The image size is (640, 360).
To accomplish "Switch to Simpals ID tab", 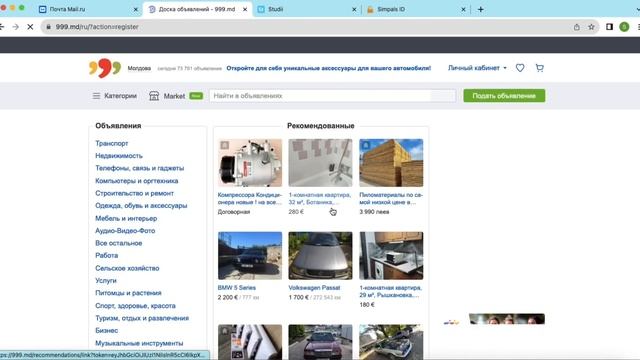I will coord(416,9).
